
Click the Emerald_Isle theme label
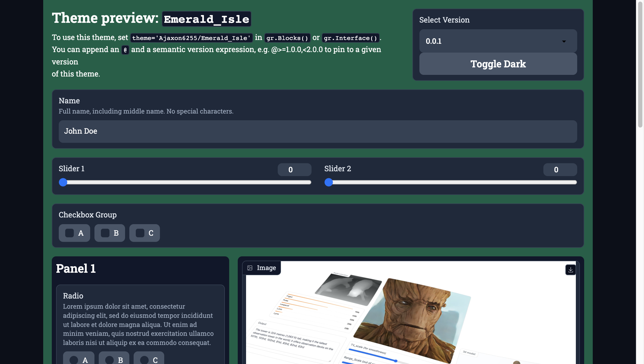[x=206, y=18]
